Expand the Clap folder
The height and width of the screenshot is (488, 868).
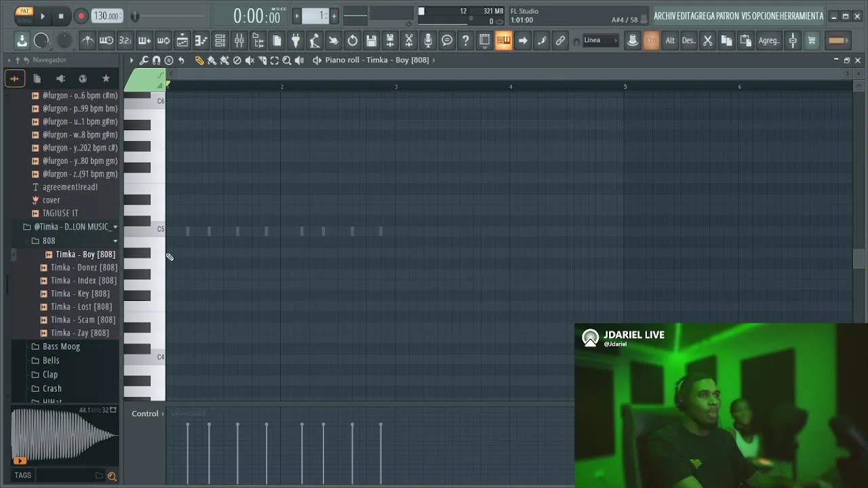50,375
